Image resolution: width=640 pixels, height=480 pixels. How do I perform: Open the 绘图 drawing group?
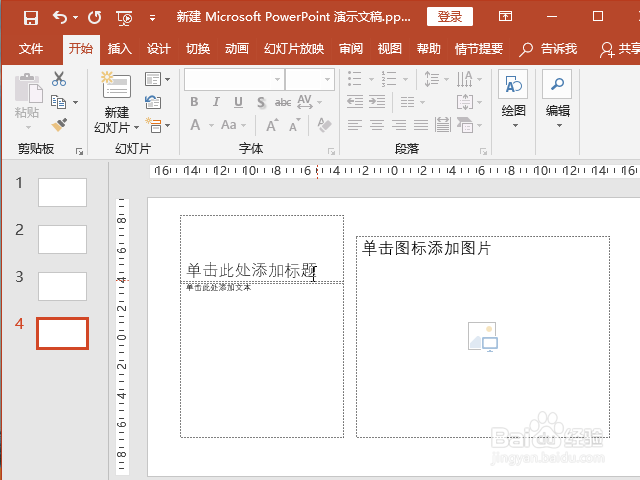tap(513, 100)
